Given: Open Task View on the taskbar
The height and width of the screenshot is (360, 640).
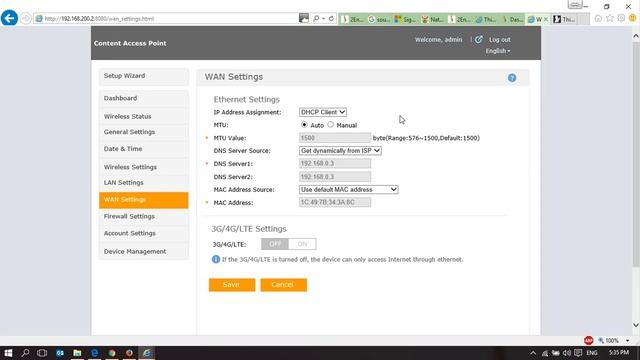Looking at the screenshot, I should [x=42, y=353].
